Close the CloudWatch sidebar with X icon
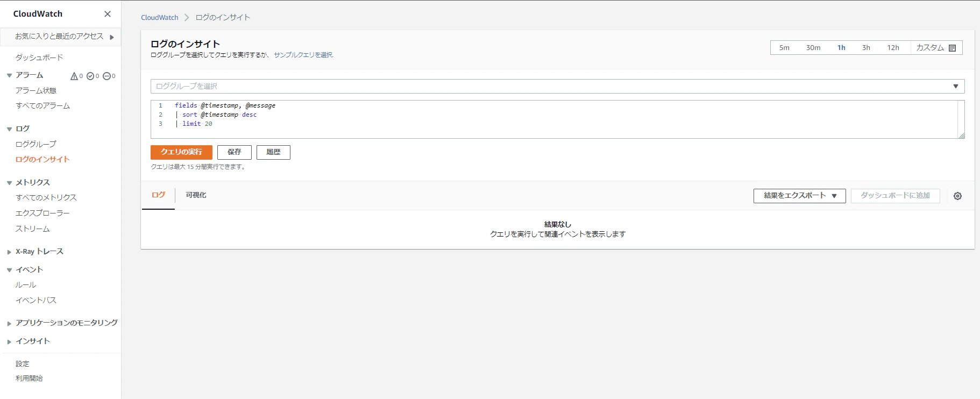The image size is (980, 399). tap(108, 14)
